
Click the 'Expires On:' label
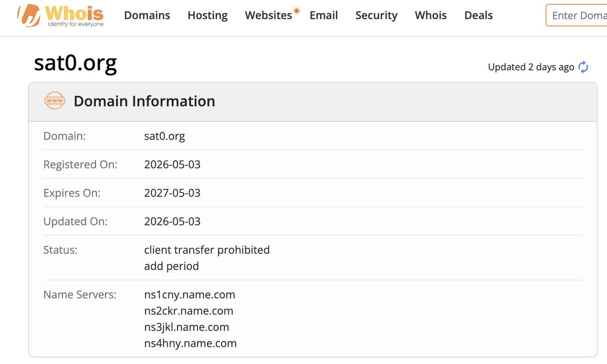[x=72, y=193]
